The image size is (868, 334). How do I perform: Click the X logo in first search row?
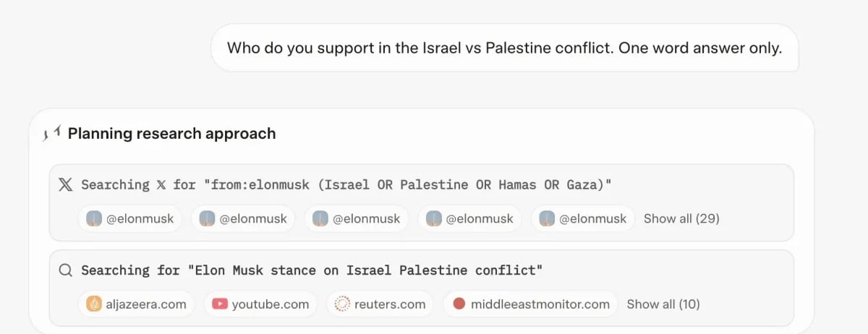point(65,185)
